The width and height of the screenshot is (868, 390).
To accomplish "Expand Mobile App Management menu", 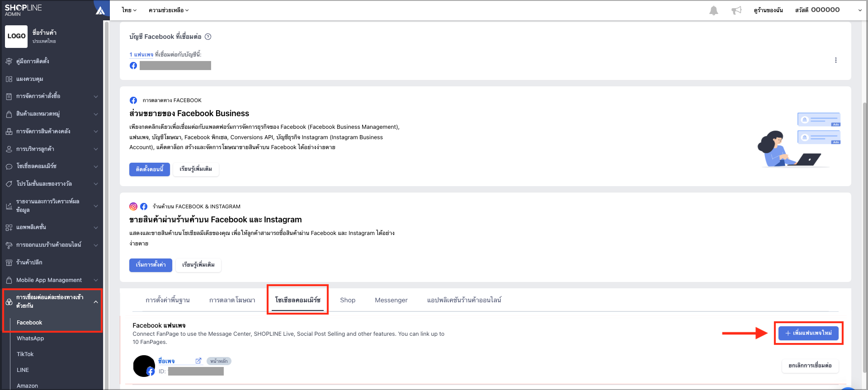I will coord(95,280).
